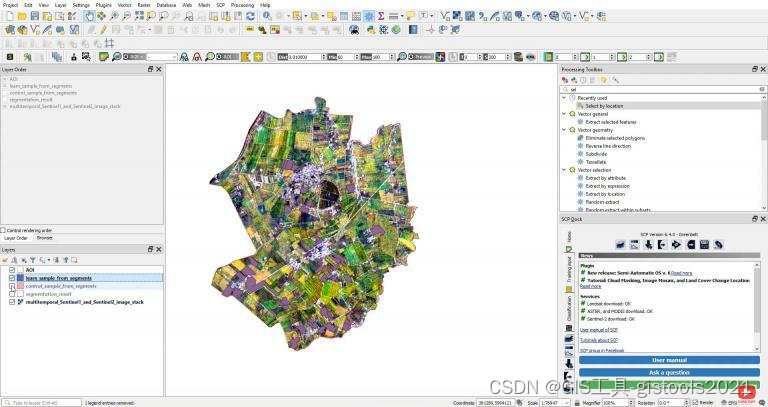Screen dimensions: 768x407
Task: Toggle the Processing Toolbox gear icon
Action: pyautogui.click(x=369, y=16)
